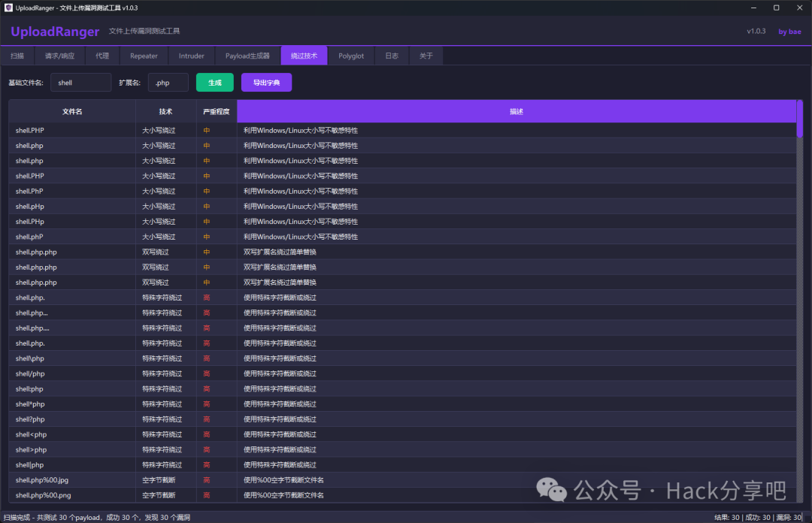Select the shell.php... row with three dots
Image resolution: width=812 pixels, height=523 pixels.
pyautogui.click(x=402, y=313)
